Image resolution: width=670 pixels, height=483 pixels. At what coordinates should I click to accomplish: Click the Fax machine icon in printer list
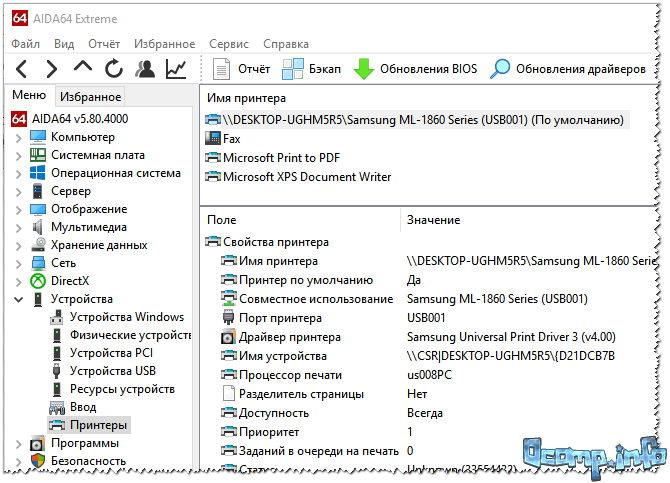[213, 138]
